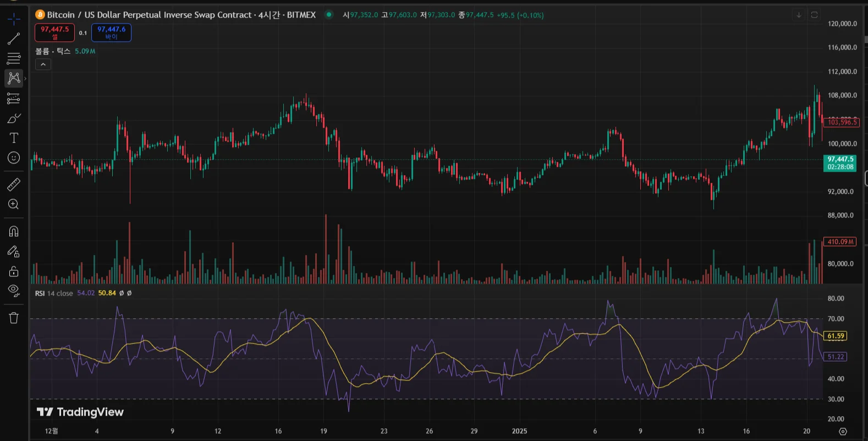
Task: Click the 5.09M volume value
Action: pyautogui.click(x=85, y=51)
